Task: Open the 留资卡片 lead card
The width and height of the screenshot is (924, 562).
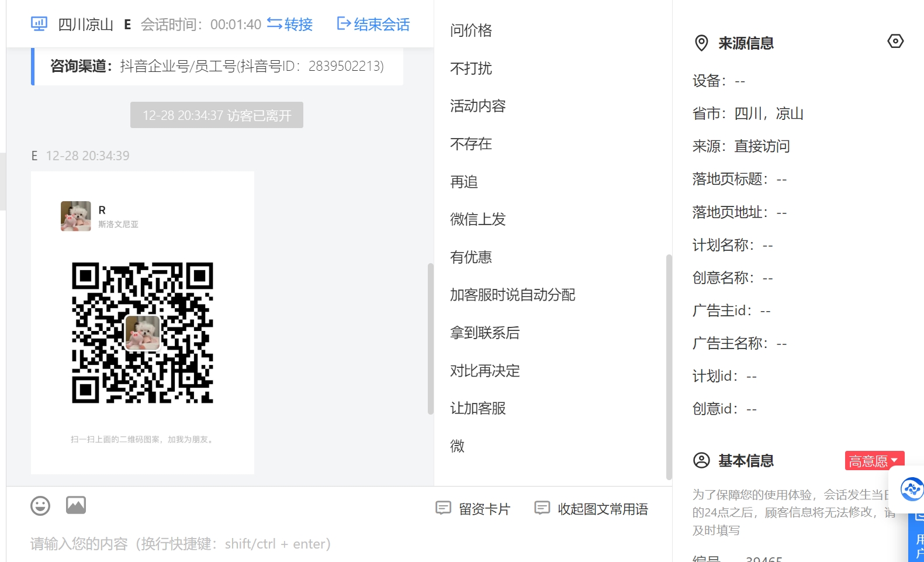Action: point(473,509)
